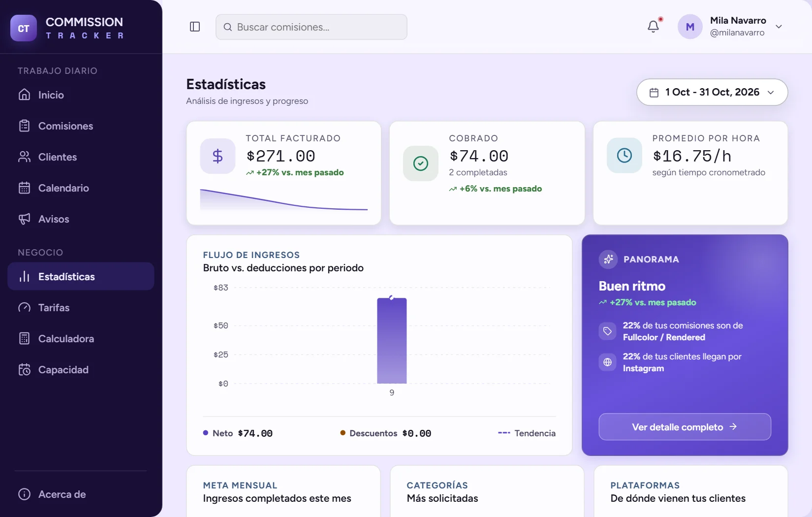Click the magnifier icon in search box
This screenshot has height=517, width=812.
(228, 27)
